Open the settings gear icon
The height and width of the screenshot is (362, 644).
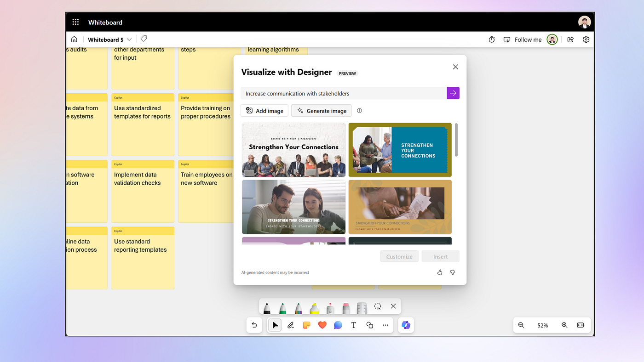586,40
